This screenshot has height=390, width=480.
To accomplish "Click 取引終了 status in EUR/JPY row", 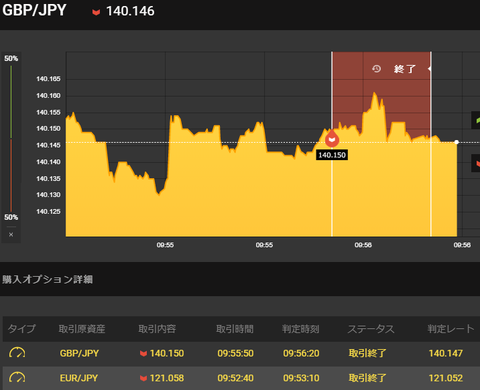I will click(x=367, y=378).
